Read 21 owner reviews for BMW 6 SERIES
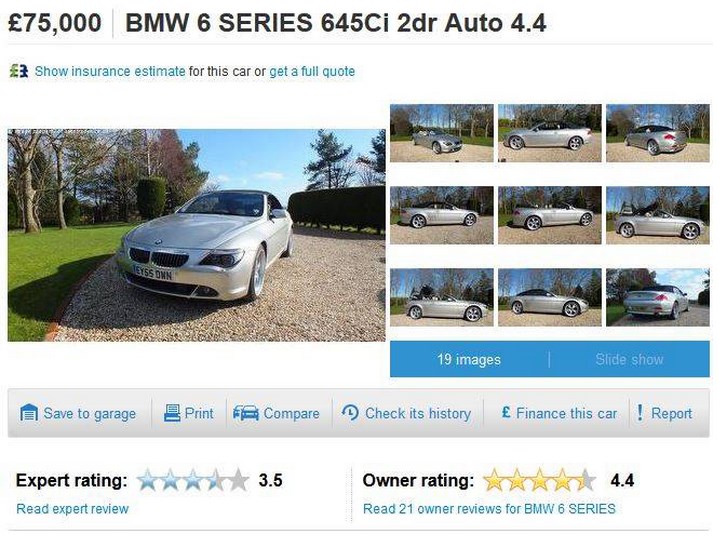 coord(489,509)
